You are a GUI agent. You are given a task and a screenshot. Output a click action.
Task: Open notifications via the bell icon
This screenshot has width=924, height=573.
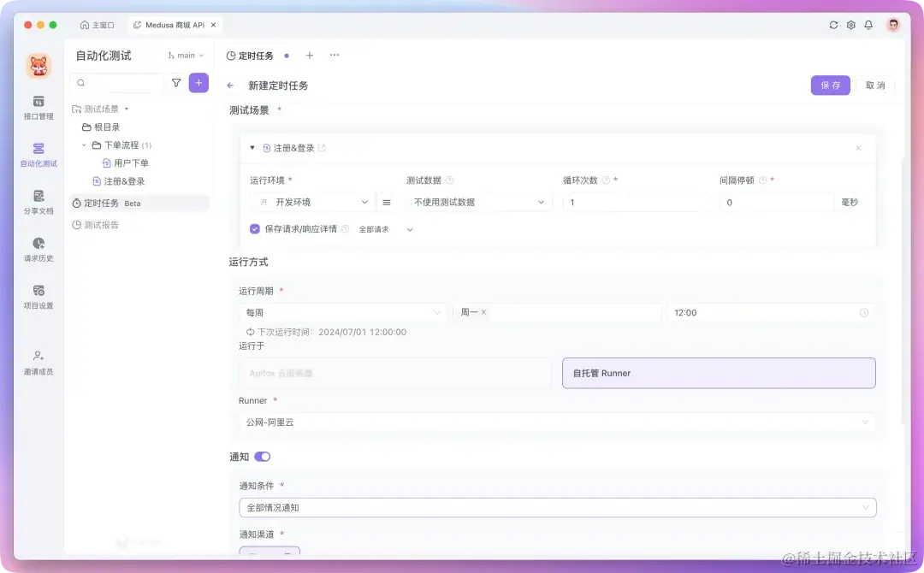[868, 25]
